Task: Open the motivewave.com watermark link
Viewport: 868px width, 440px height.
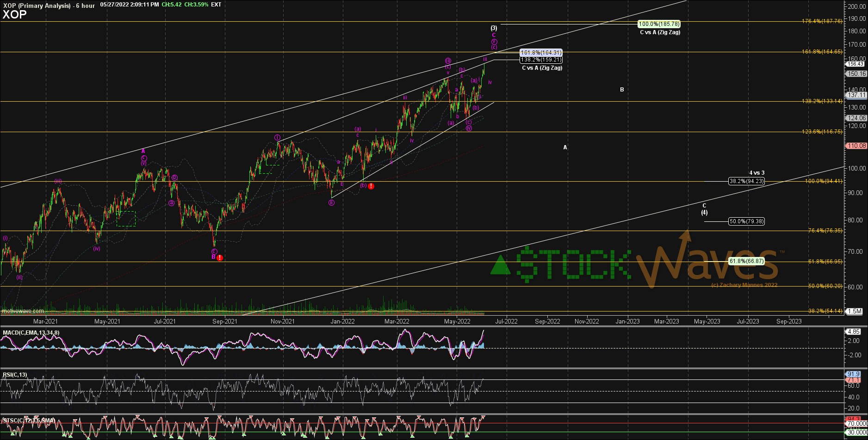Action: (x=23, y=311)
